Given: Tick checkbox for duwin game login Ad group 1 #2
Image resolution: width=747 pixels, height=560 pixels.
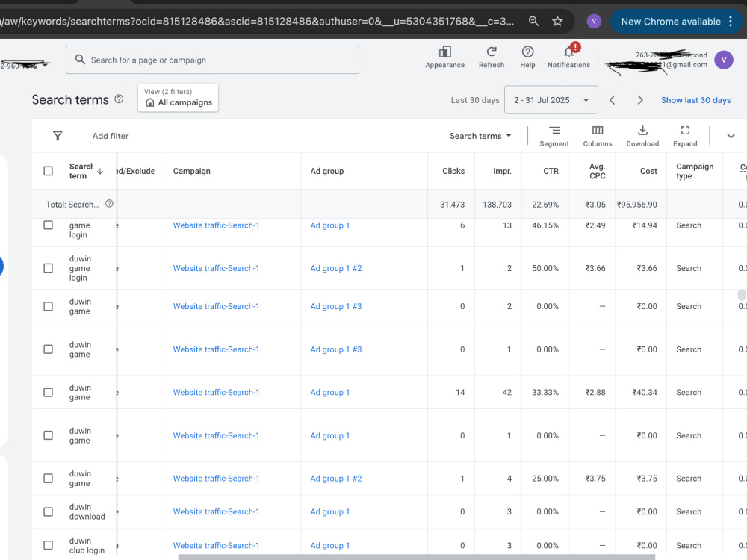Looking at the screenshot, I should pos(48,268).
